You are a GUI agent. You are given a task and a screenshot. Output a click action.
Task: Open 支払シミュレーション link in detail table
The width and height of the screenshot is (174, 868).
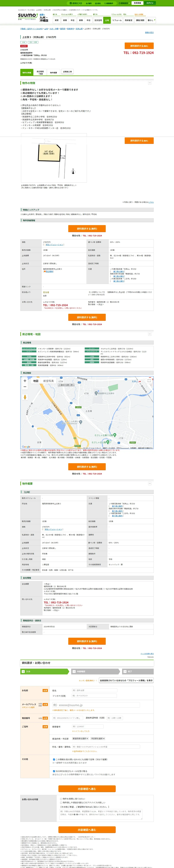(54, 245)
